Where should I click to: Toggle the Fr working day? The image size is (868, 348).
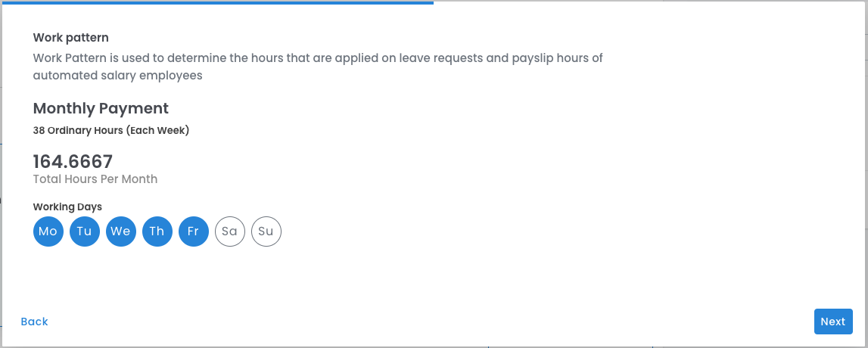click(x=193, y=231)
